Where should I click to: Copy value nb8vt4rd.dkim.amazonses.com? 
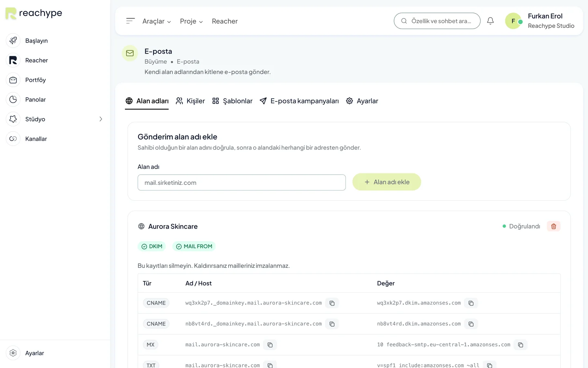[471, 324]
